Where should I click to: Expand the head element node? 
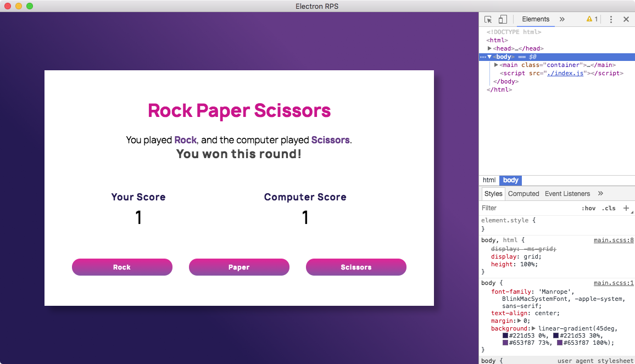coord(489,48)
